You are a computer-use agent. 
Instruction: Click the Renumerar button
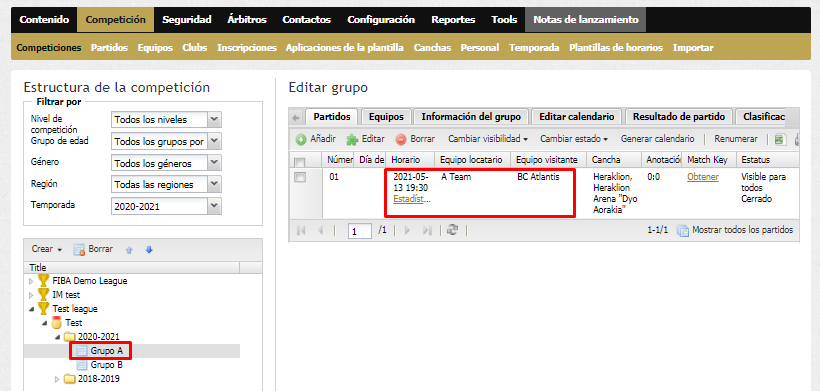coord(736,139)
